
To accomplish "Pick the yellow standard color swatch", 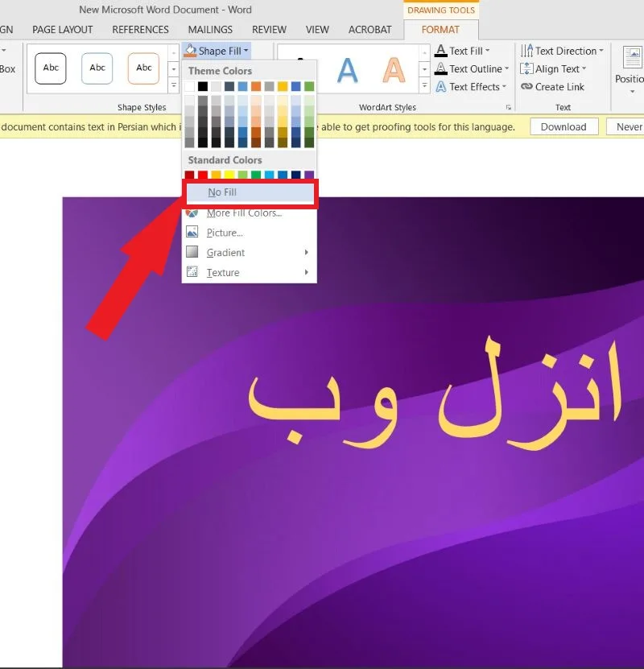I will [x=229, y=174].
